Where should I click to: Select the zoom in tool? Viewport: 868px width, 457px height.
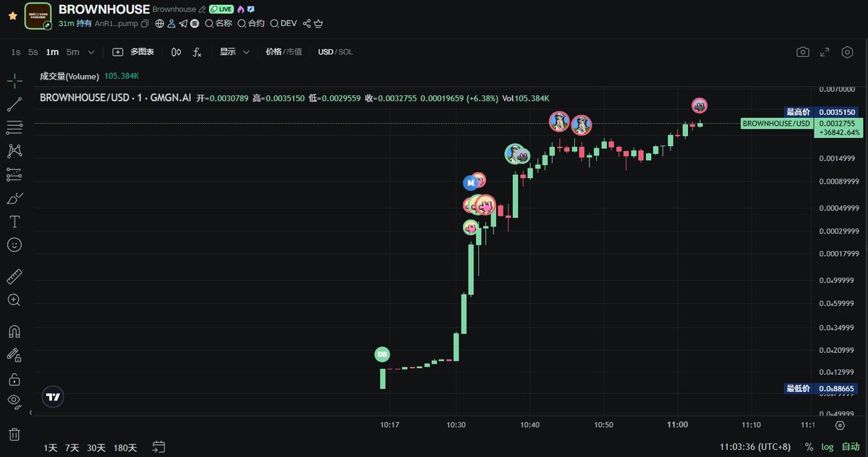click(x=14, y=299)
